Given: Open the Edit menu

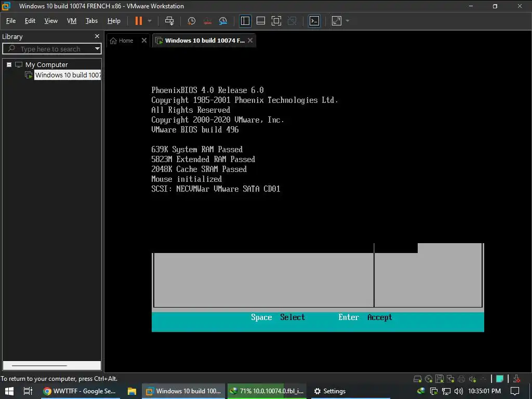Looking at the screenshot, I should [x=30, y=21].
